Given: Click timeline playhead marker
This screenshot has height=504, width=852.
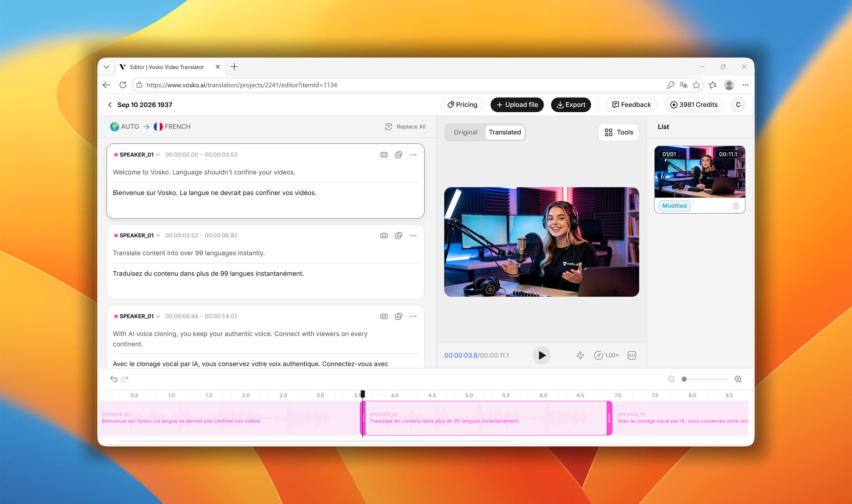Looking at the screenshot, I should (x=363, y=394).
